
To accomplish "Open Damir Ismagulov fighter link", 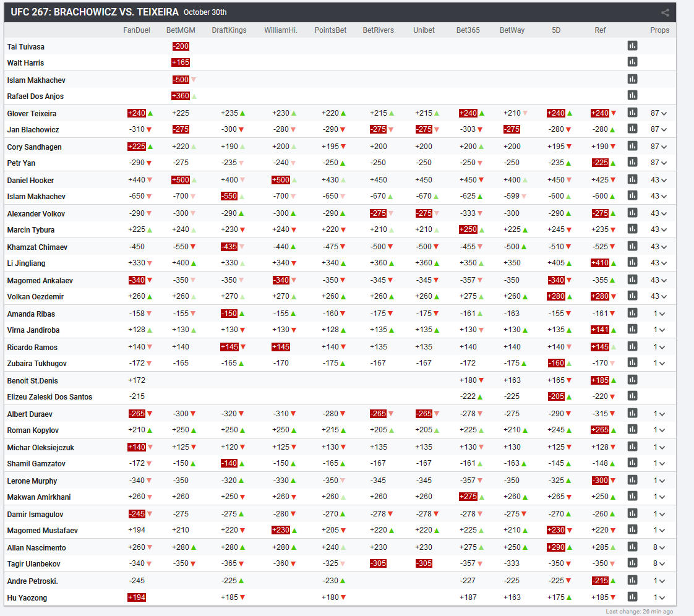I will coord(35,514).
